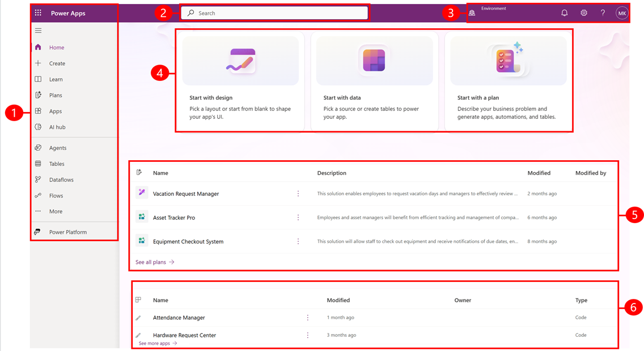Open the Hardware Request Center app

tap(184, 335)
